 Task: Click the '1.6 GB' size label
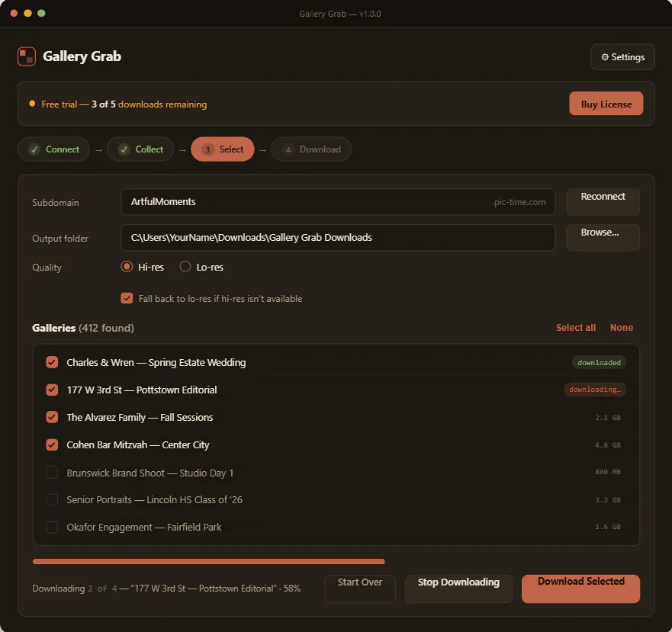[608, 527]
